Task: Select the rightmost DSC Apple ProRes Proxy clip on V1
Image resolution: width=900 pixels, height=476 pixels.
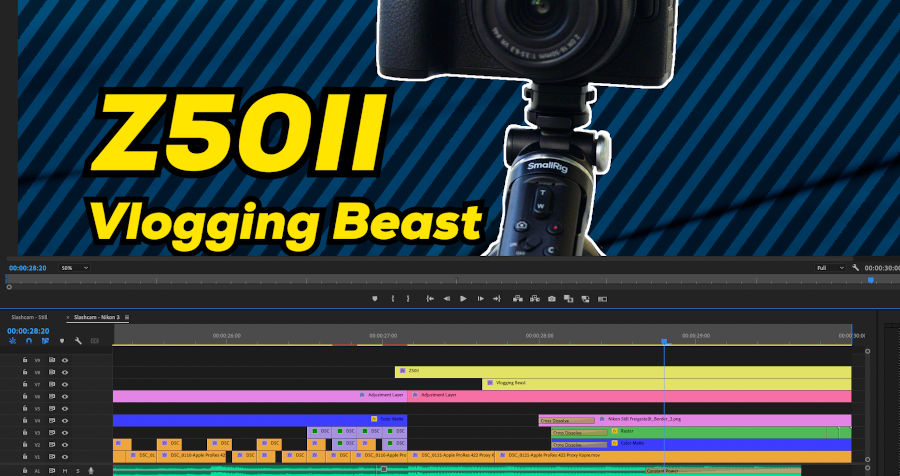Action: pos(673,456)
